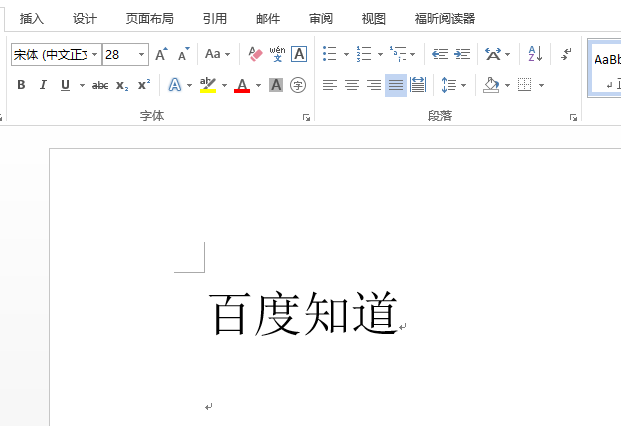Open text effects dropdown arrow

click(189, 85)
